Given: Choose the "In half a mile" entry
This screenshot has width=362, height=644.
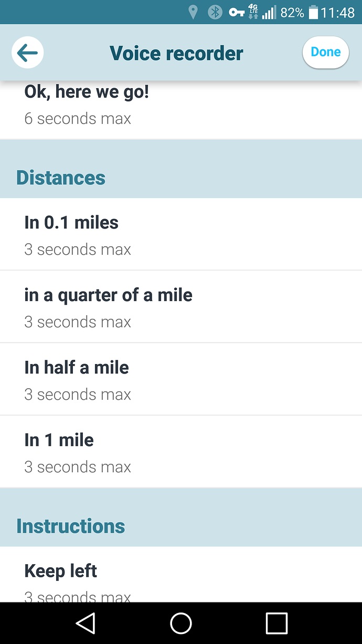Looking at the screenshot, I should pos(181,379).
